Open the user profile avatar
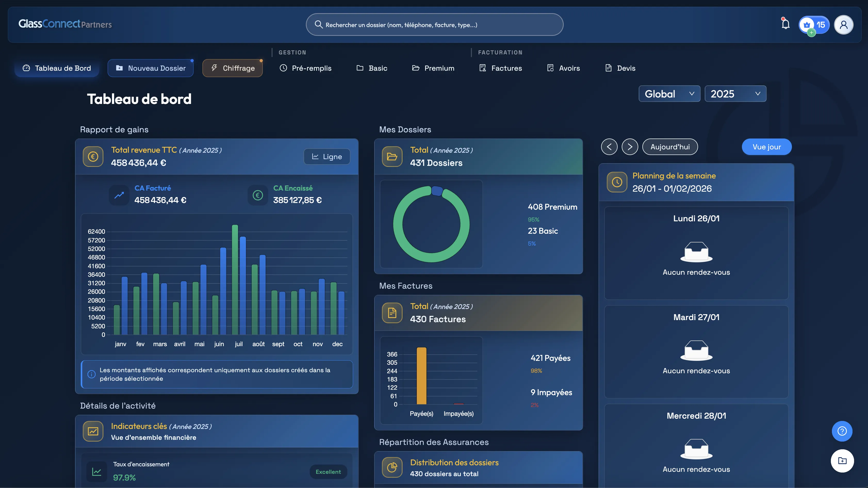 [844, 25]
